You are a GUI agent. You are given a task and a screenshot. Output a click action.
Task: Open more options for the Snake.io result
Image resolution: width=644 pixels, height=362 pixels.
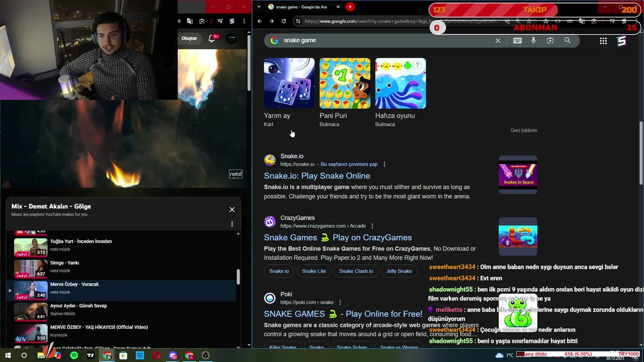pos(384,164)
